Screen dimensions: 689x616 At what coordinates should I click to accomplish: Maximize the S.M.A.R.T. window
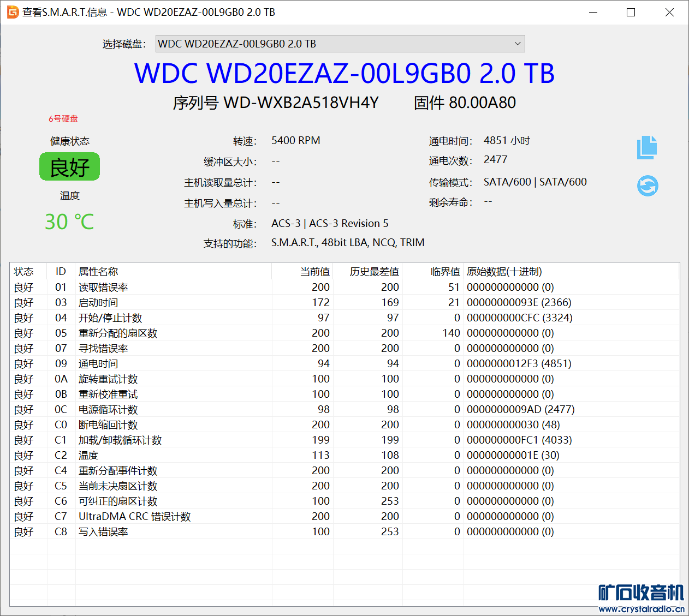tap(631, 12)
